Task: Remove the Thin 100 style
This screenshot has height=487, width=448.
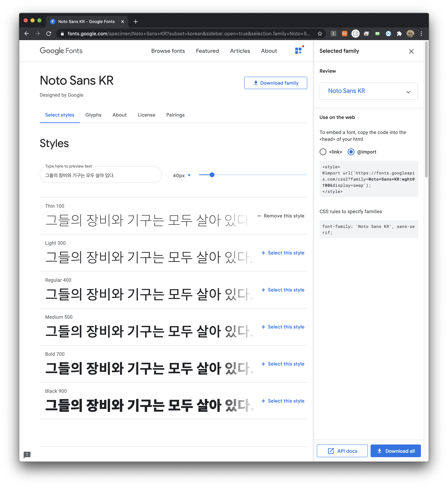Action: click(281, 216)
